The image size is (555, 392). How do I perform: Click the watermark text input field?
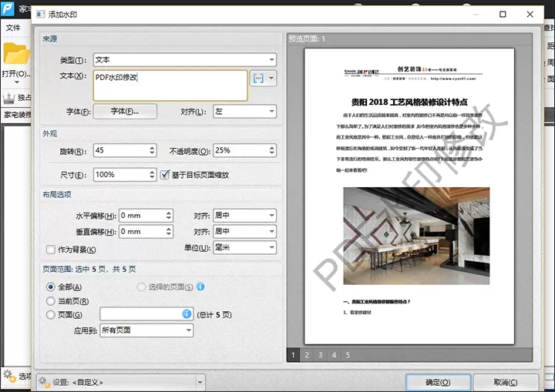[170, 85]
